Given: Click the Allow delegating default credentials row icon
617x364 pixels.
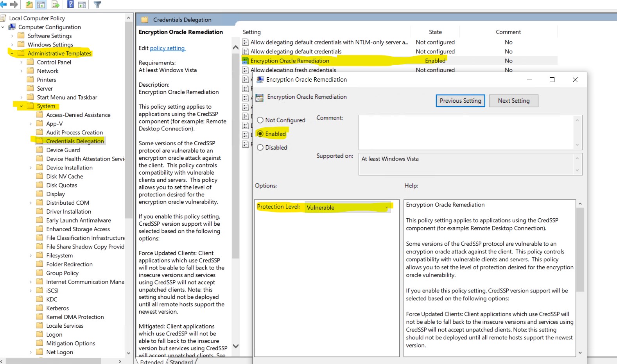Looking at the screenshot, I should (246, 51).
